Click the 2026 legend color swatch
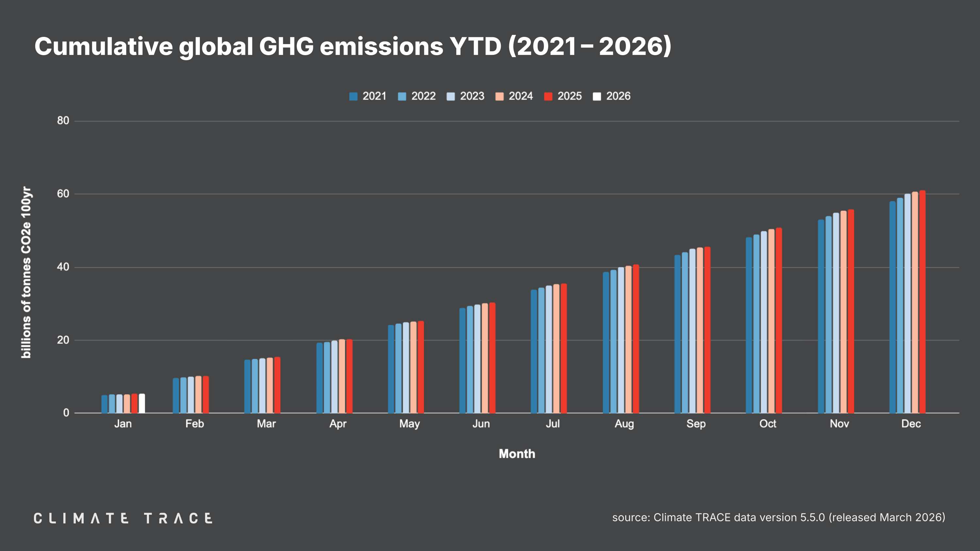 (596, 96)
